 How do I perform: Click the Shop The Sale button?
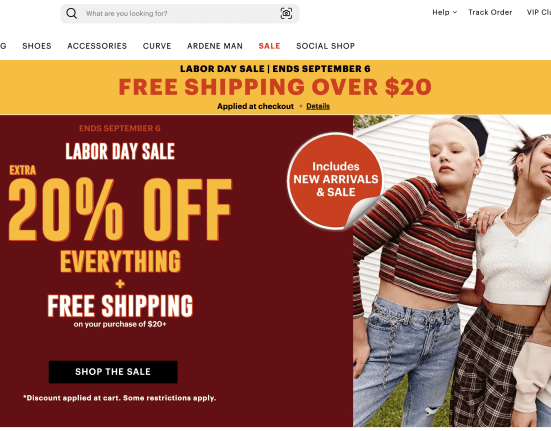[x=113, y=372]
